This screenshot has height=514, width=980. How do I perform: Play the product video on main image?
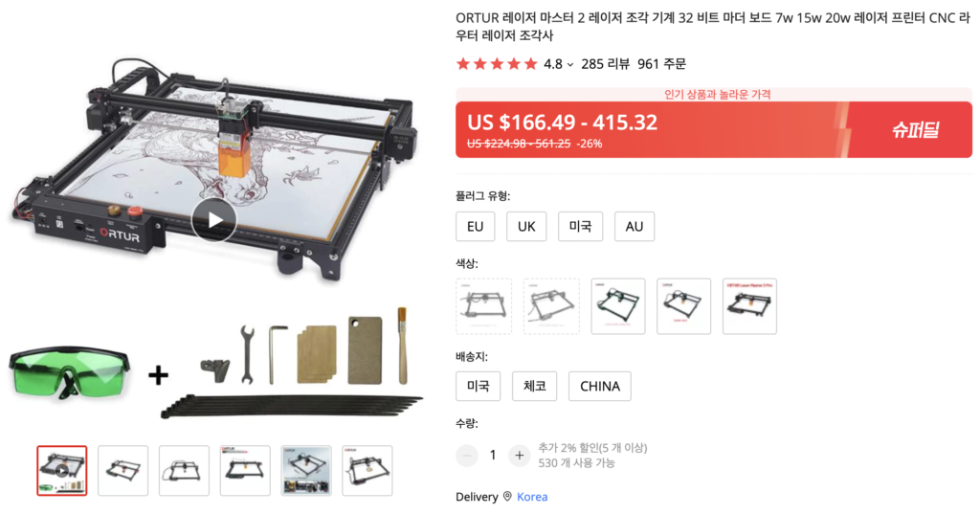pos(213,220)
